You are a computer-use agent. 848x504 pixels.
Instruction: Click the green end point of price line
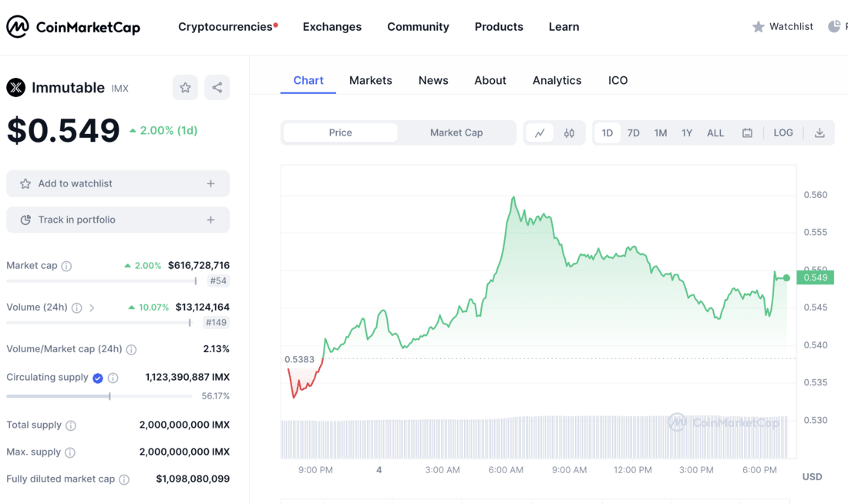786,278
